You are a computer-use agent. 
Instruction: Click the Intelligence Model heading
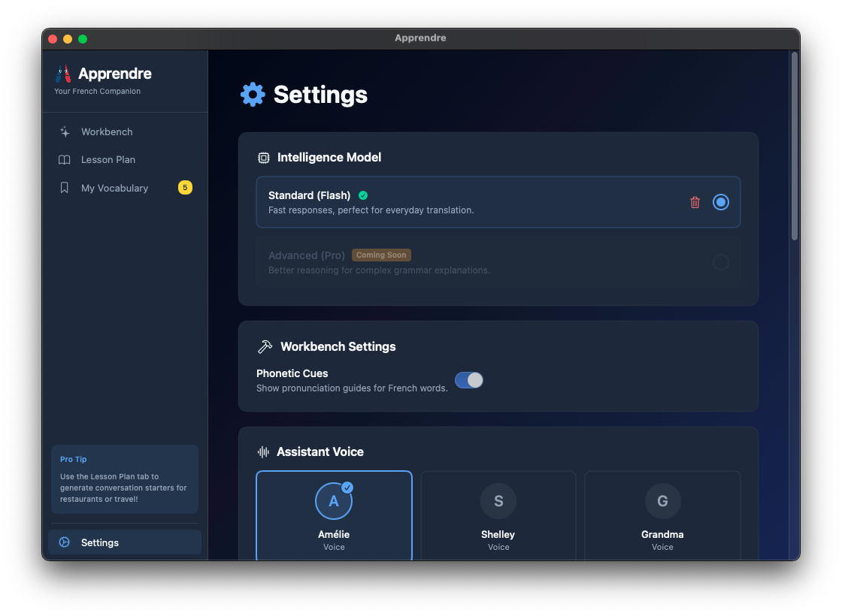click(329, 157)
